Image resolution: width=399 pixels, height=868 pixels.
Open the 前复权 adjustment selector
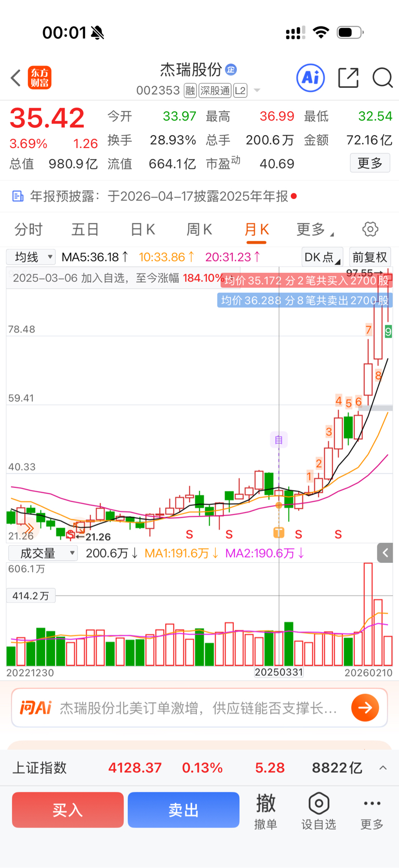[370, 257]
